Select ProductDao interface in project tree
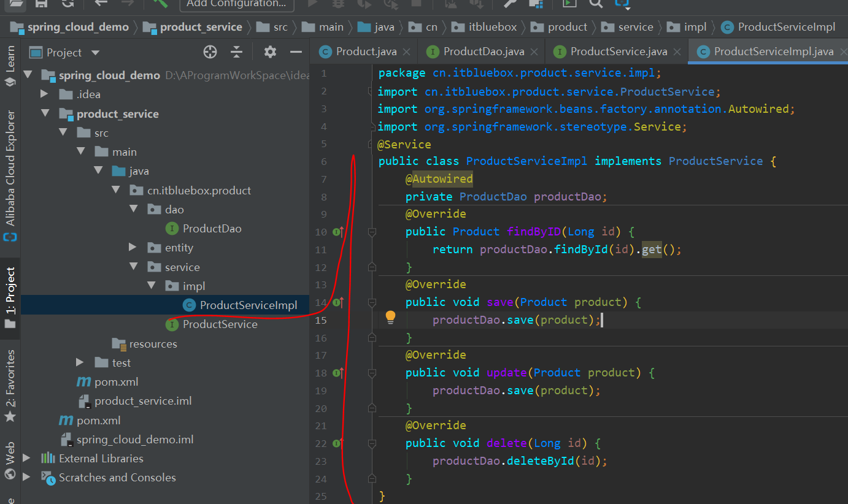 204,229
